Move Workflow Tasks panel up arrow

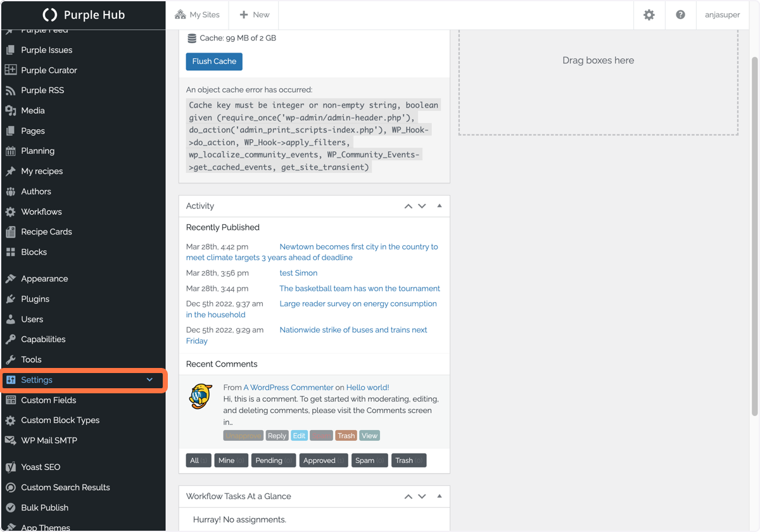click(408, 497)
